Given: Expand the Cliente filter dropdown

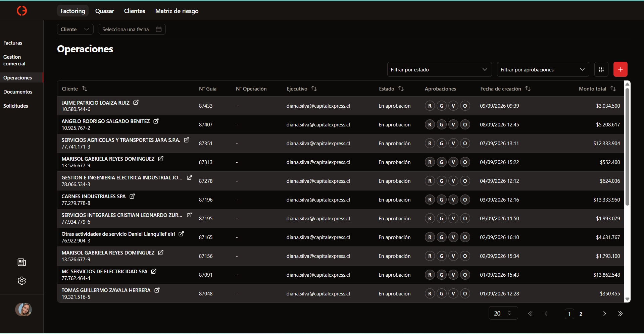Looking at the screenshot, I should [75, 29].
